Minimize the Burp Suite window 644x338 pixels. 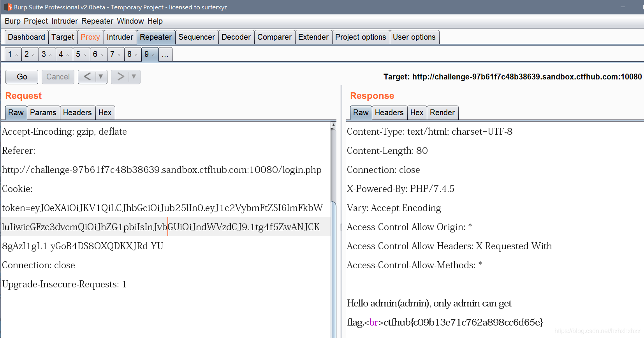point(623,7)
